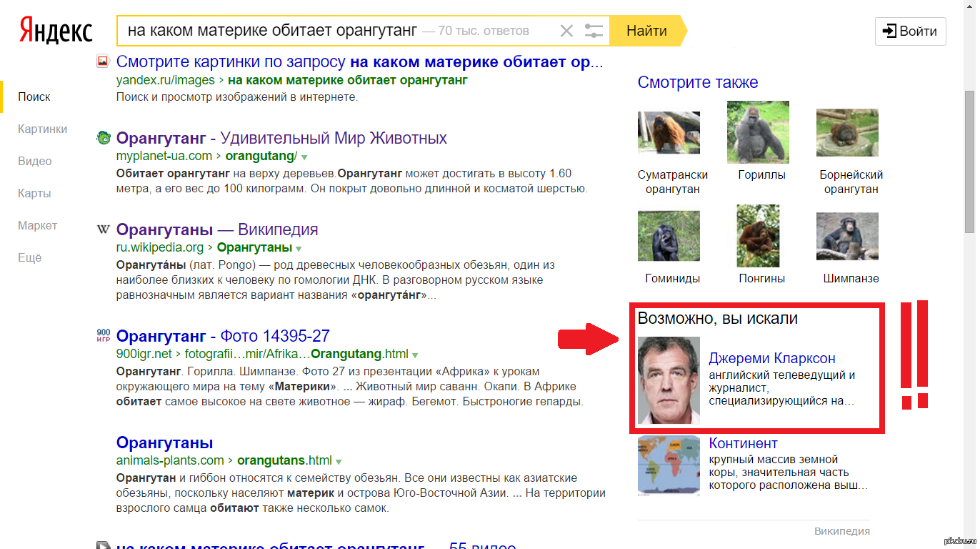This screenshot has width=980, height=549.
Task: Open advanced search filter settings icon
Action: [x=594, y=31]
